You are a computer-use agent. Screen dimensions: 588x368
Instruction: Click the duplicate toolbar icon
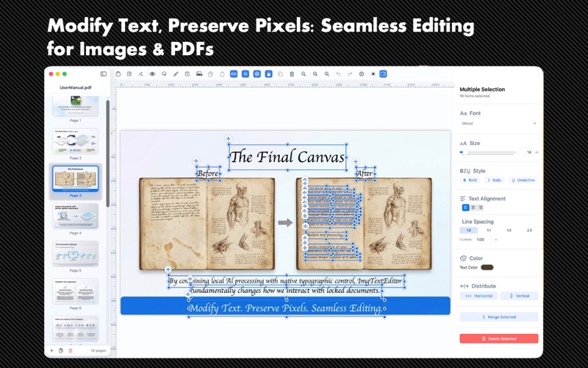(280, 74)
